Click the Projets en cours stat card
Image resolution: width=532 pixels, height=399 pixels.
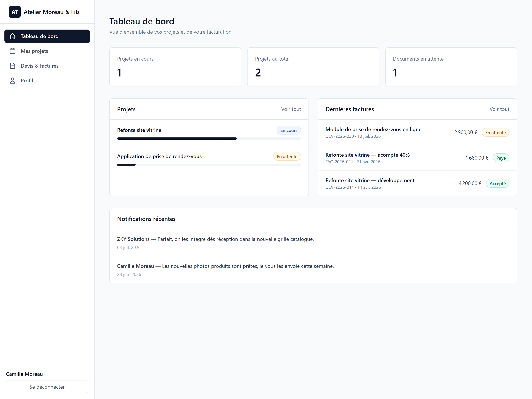[175, 67]
